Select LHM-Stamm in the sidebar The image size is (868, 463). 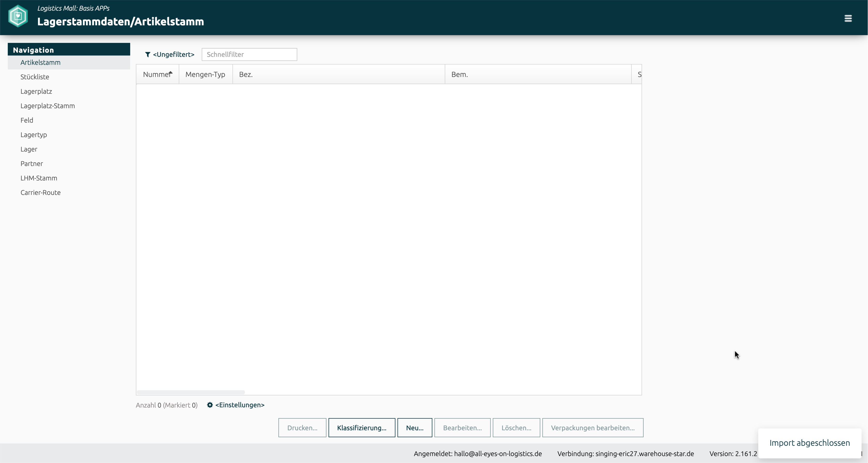click(x=39, y=178)
